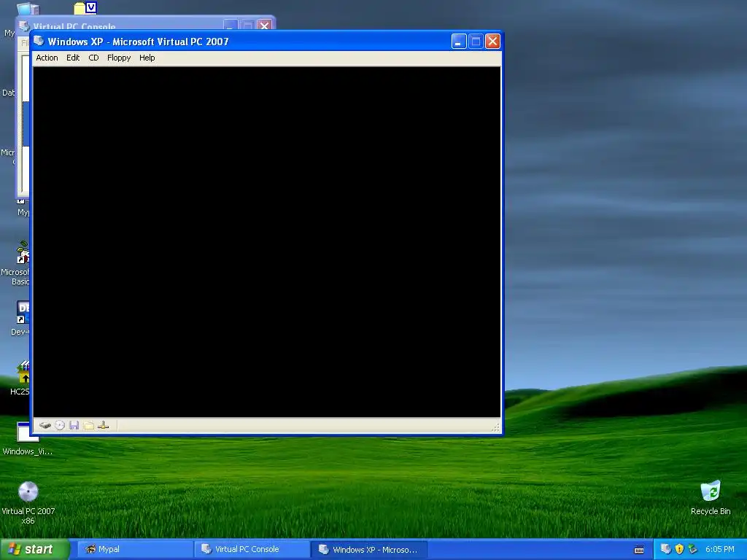Select the V folder icon on desktop top
Viewport: 747px width, 560px height.
point(86,7)
